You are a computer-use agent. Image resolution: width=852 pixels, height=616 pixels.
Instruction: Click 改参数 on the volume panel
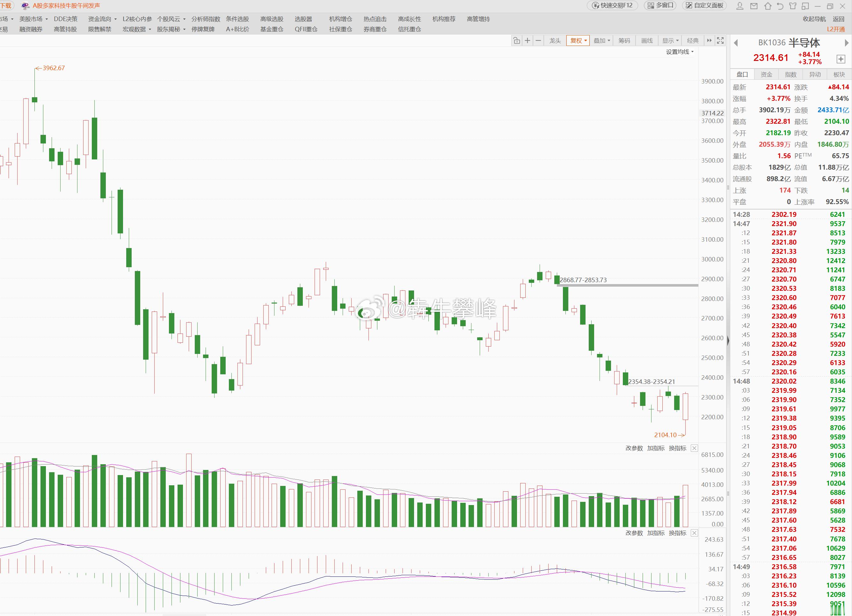(634, 448)
